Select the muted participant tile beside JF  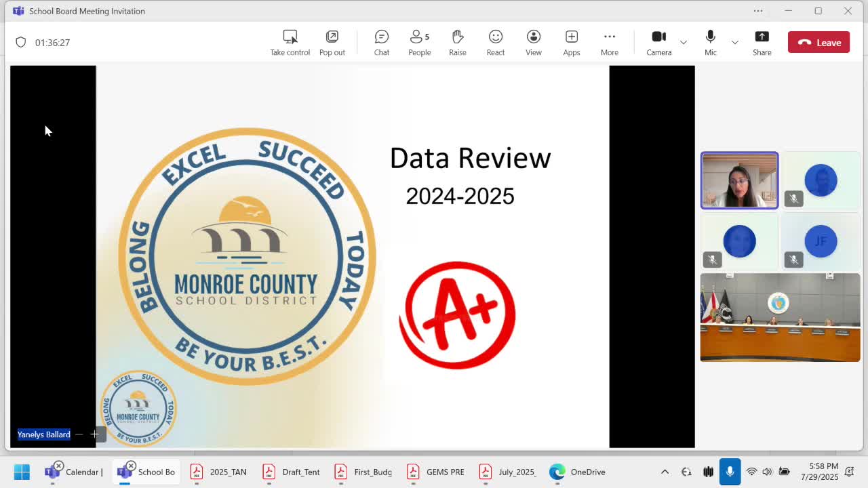click(739, 241)
